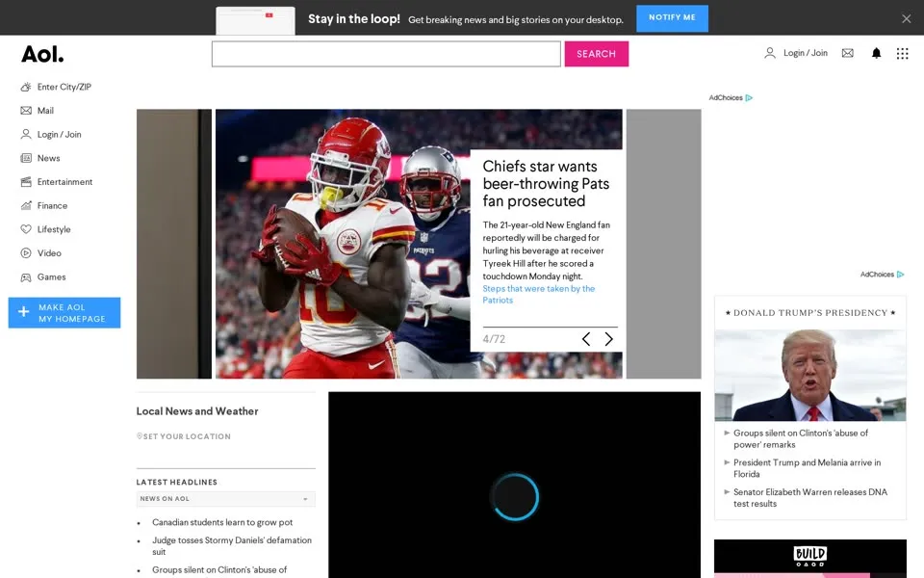Click the header Login / Join link
The height and width of the screenshot is (578, 924).
tap(805, 53)
